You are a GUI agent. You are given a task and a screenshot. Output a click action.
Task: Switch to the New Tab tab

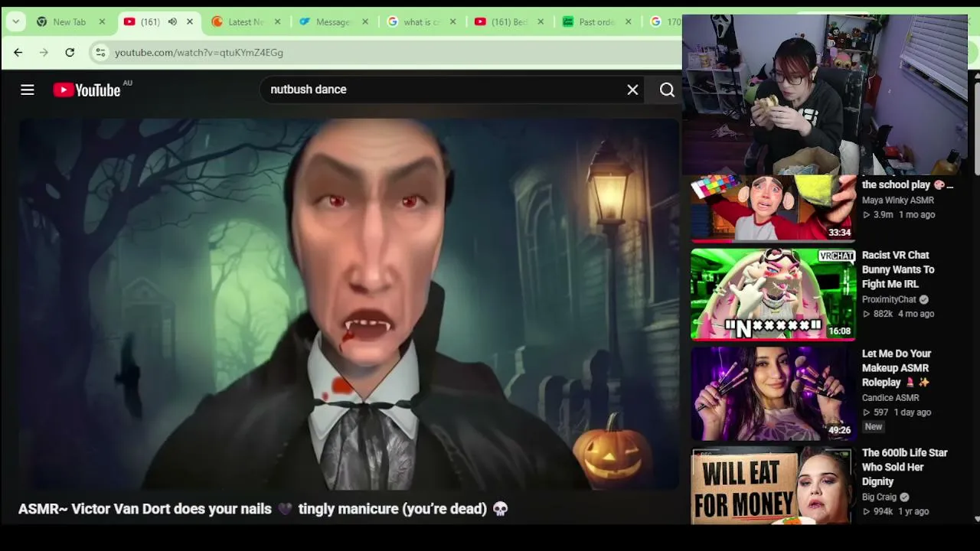click(x=70, y=21)
